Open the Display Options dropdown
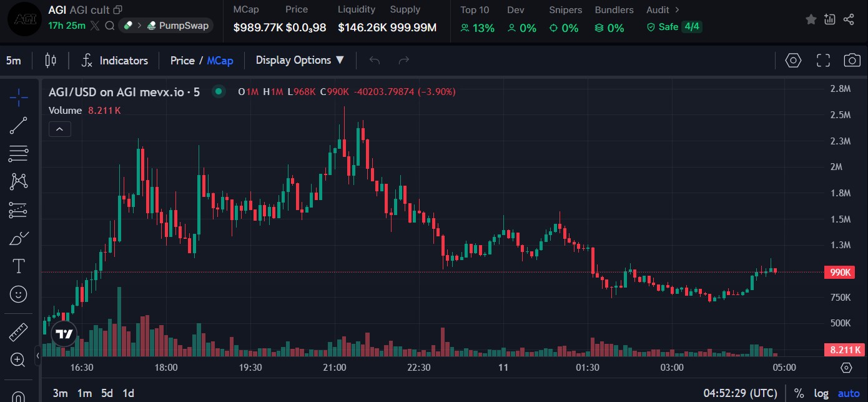Image resolution: width=868 pixels, height=402 pixels. coord(300,61)
